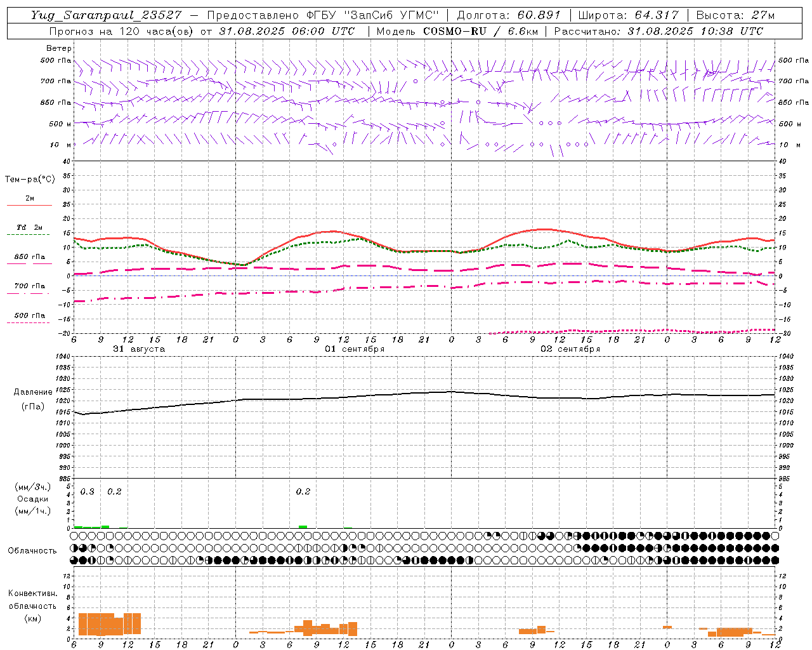Click the station title Yug_Saranpaul_23527

(107, 15)
